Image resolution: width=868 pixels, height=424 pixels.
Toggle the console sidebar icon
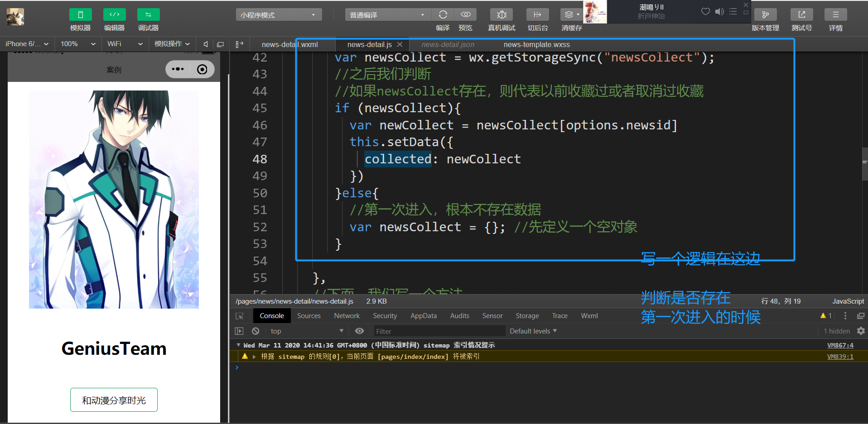pos(239,331)
